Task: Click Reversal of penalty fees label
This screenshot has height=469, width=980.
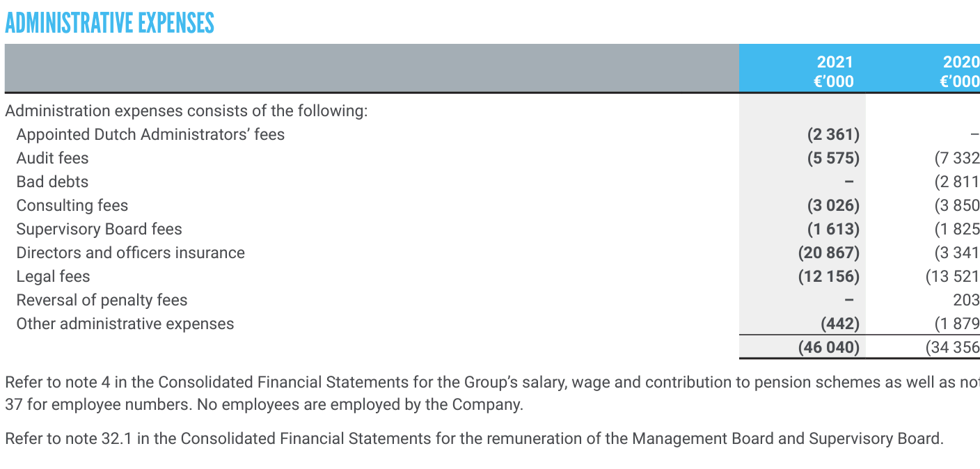Action: point(102,300)
